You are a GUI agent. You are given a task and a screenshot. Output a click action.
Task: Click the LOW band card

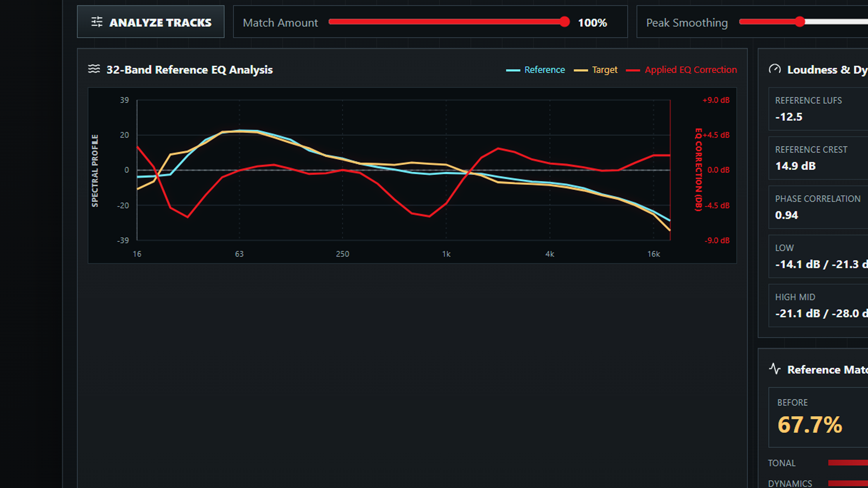(818, 256)
